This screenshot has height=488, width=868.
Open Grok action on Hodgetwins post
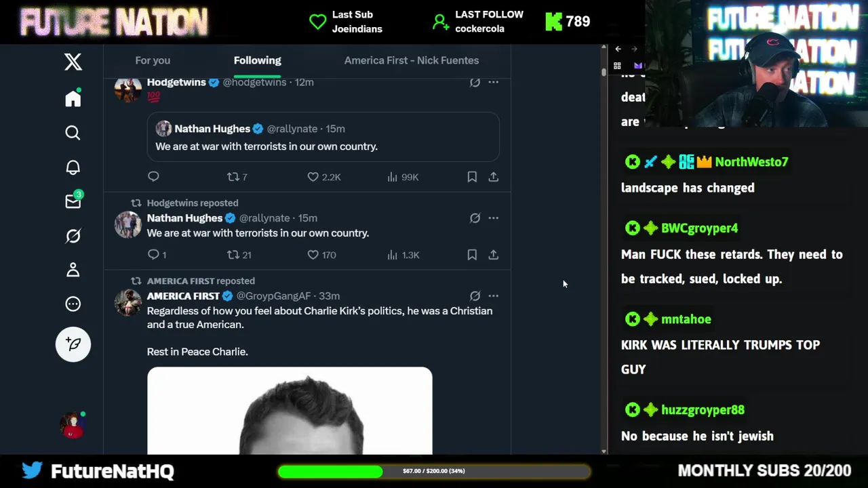(475, 83)
